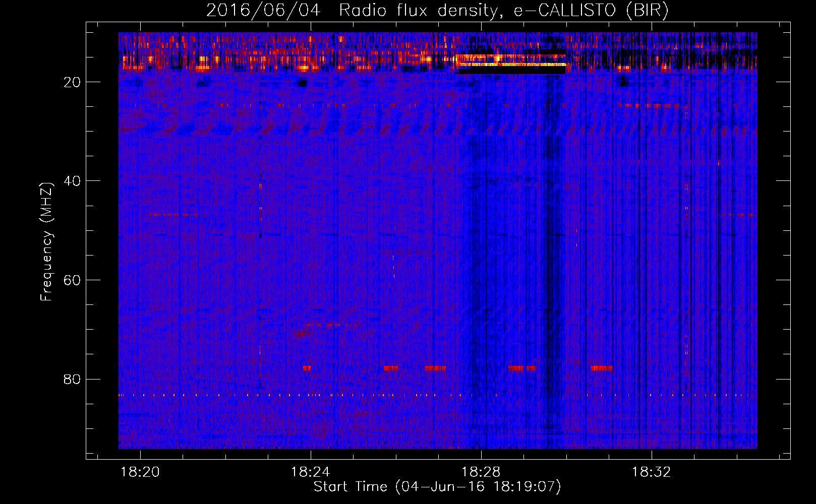816x504 pixels.
Task: Click the y-axis tick label '40'
Action: [72, 181]
